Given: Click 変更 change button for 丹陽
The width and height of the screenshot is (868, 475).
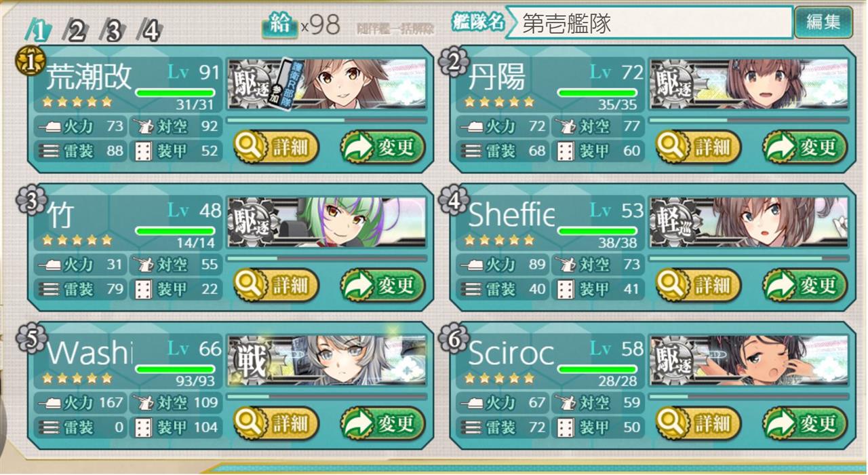Looking at the screenshot, I should (804, 147).
